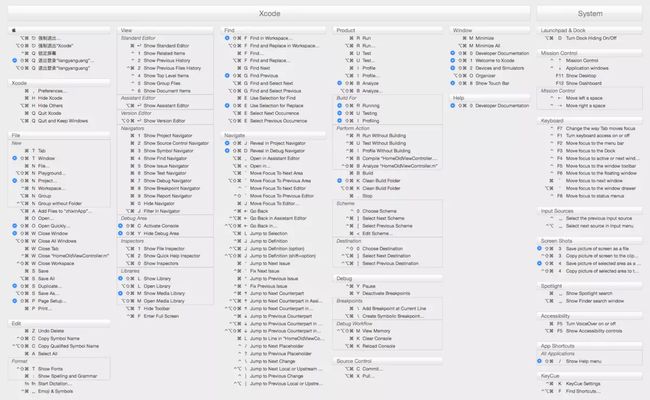
Task: Click the blue marker beside Close Window
Action: pos(15,233)
